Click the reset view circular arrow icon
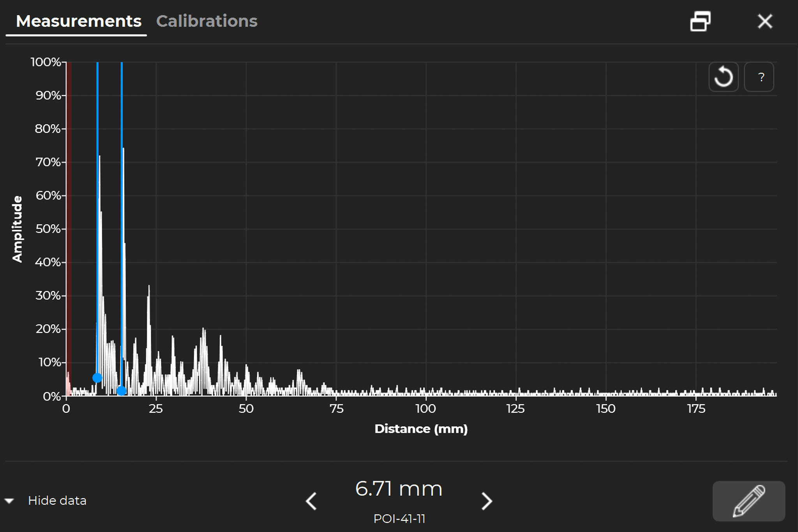The height and width of the screenshot is (532, 798). [723, 77]
